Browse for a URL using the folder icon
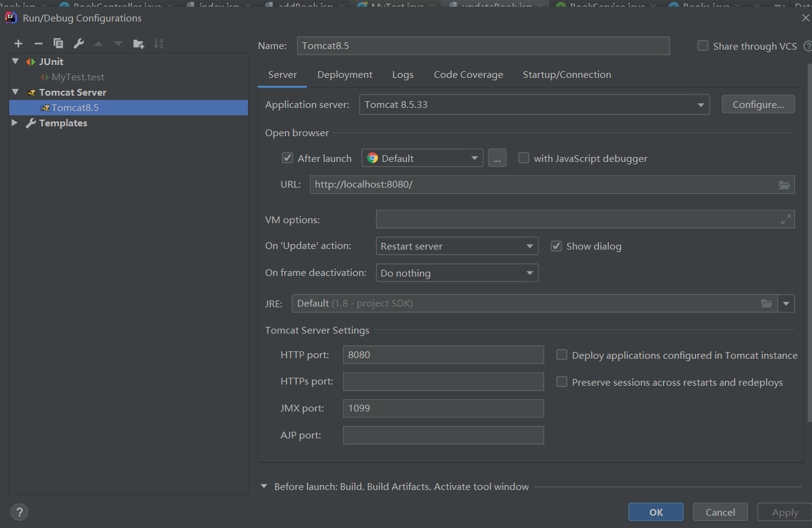Viewport: 812px width, 528px height. (784, 185)
